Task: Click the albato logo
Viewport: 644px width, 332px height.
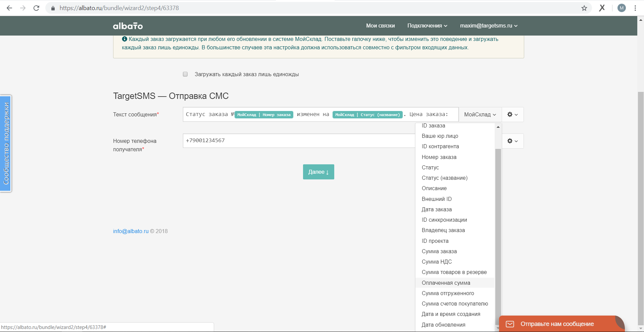Action: [x=128, y=26]
